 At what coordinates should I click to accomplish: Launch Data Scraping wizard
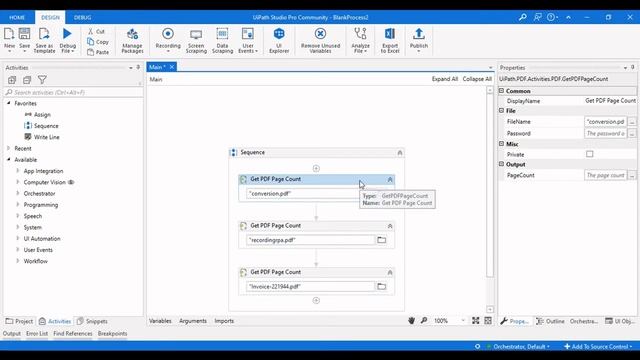222,40
